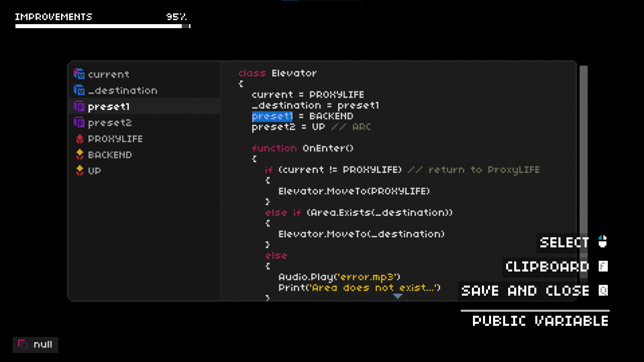The width and height of the screenshot is (644, 362).
Task: Click the yellow icon beside BACKEND
Action: point(79,155)
